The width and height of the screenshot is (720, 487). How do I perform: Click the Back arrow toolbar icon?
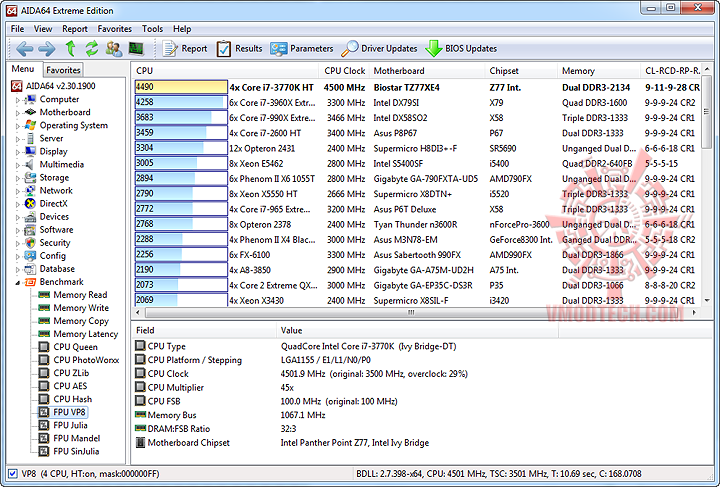click(25, 49)
